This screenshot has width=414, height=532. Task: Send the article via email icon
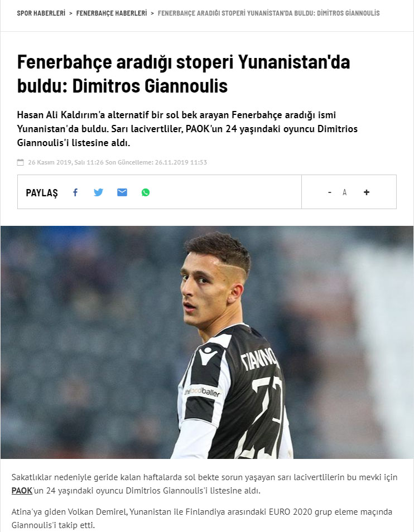coord(122,192)
